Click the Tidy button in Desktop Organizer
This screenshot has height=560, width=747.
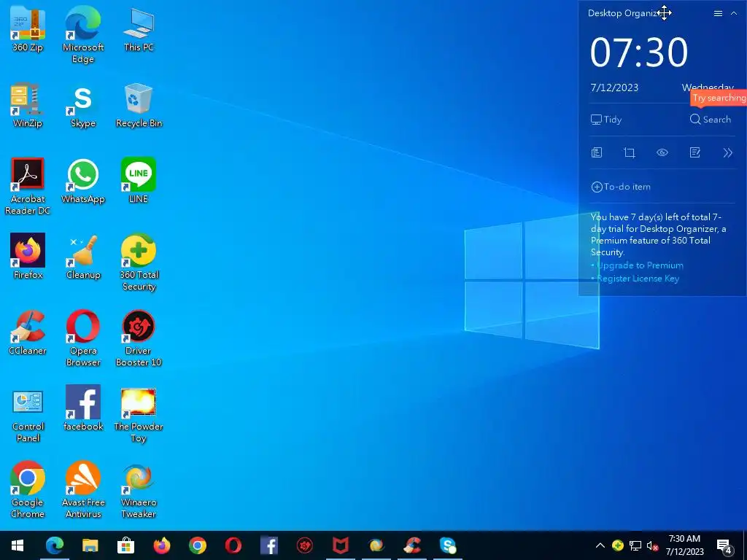pos(606,120)
